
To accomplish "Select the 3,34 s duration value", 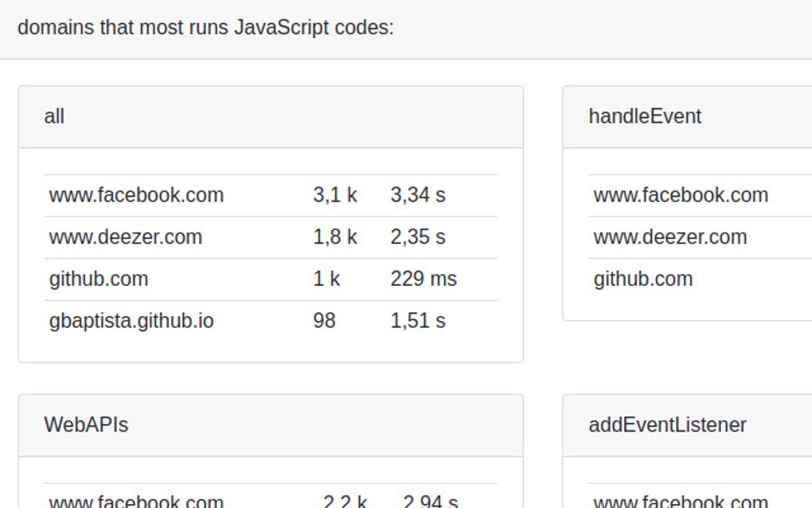I will point(417,195).
